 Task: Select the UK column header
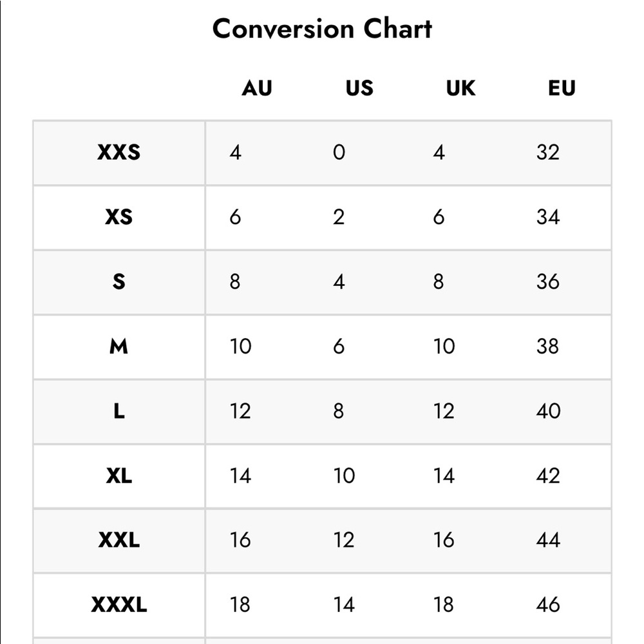461,88
